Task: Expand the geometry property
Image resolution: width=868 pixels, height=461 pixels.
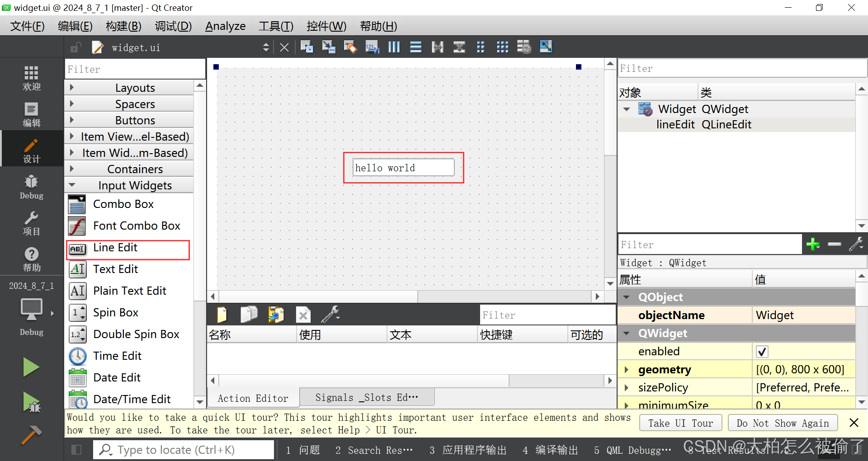Action: [626, 370]
